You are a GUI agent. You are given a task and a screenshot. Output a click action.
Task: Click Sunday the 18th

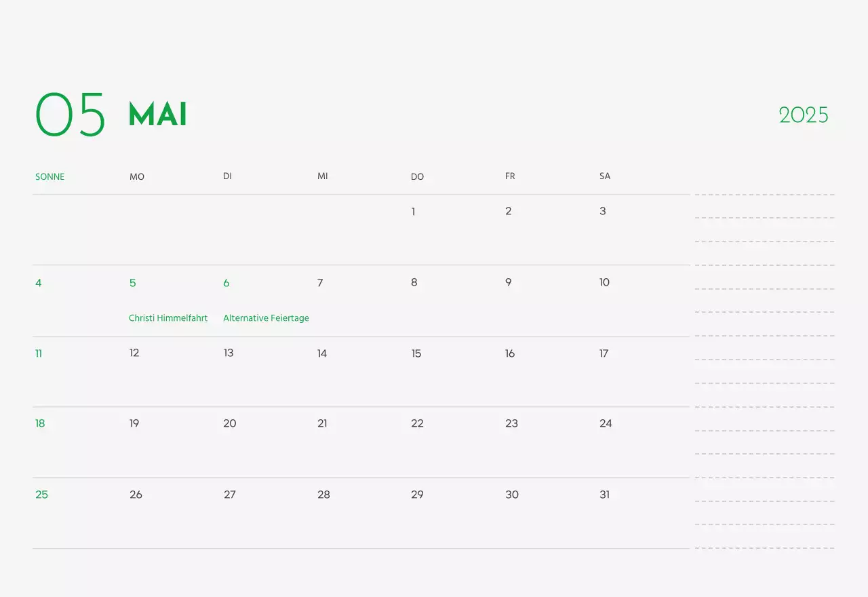(x=40, y=423)
